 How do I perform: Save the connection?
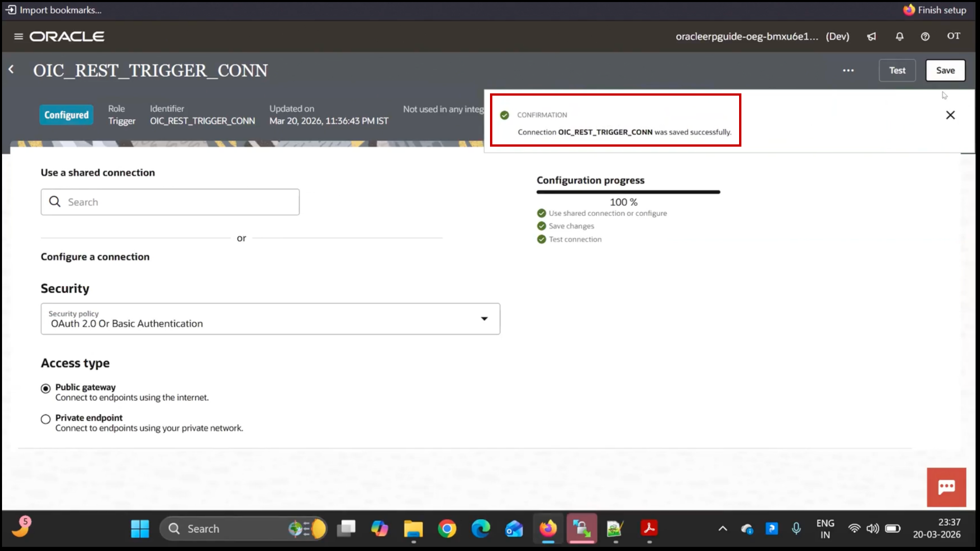945,70
